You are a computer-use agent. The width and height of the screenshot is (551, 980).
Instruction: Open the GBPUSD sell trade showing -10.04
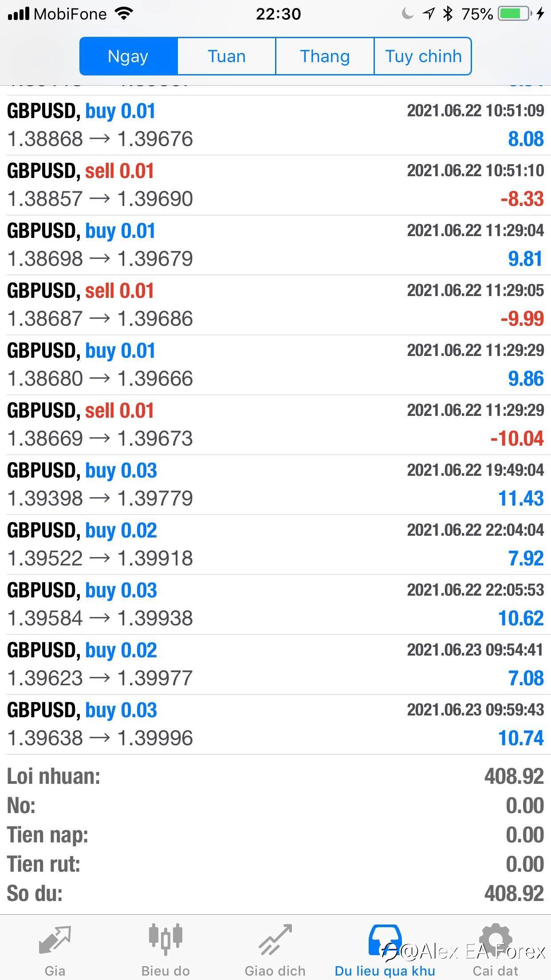click(275, 425)
